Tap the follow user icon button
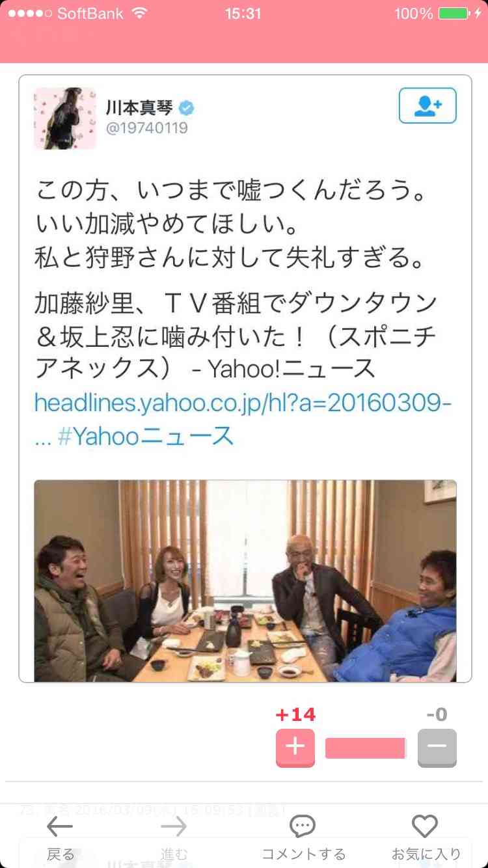 pyautogui.click(x=427, y=105)
